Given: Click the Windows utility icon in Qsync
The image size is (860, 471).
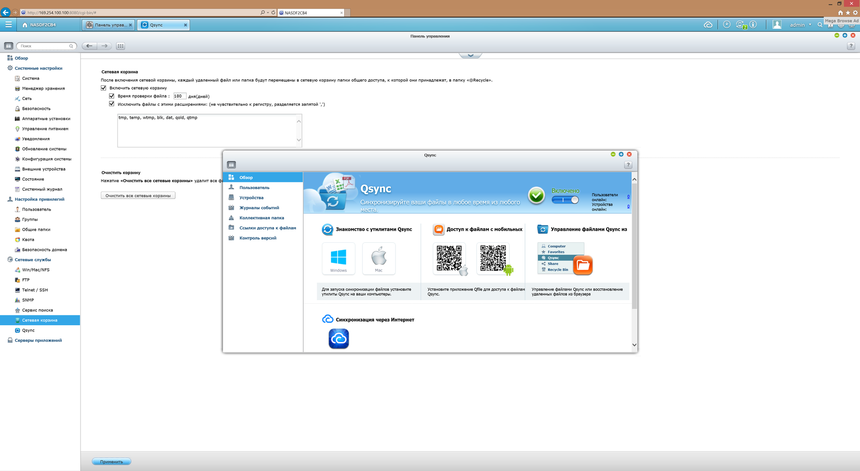Looking at the screenshot, I should (x=338, y=259).
